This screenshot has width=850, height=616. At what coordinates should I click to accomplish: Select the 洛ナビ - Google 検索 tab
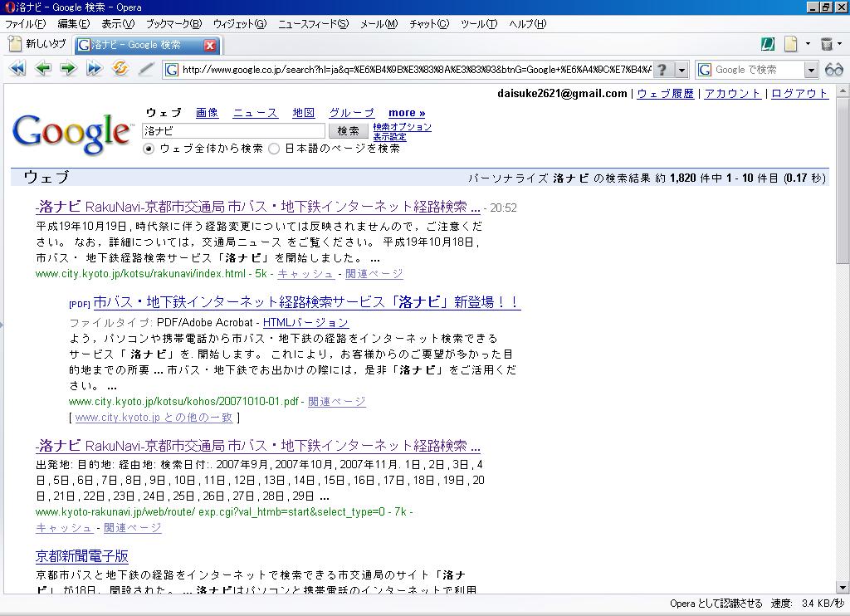pyautogui.click(x=139, y=45)
